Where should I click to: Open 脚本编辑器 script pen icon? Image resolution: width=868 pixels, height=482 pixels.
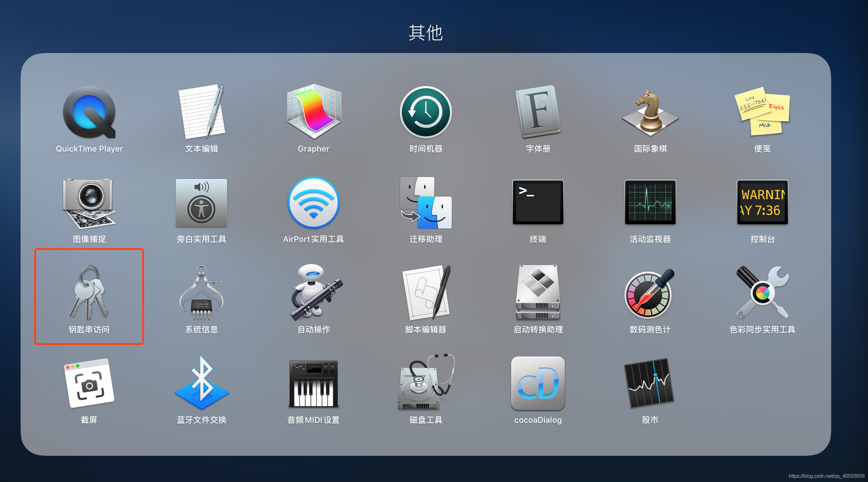pyautogui.click(x=427, y=292)
